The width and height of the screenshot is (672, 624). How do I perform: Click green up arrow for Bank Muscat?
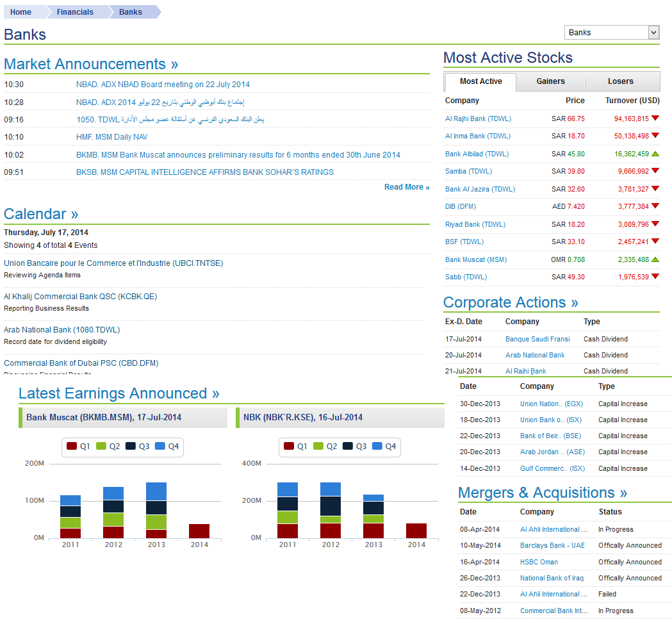[655, 259]
